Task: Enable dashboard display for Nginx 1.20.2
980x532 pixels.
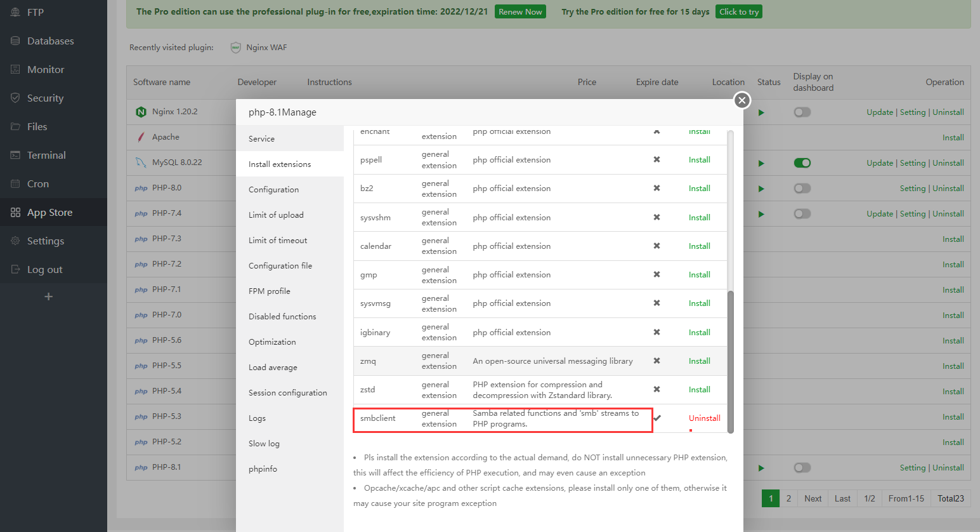Action: point(802,112)
